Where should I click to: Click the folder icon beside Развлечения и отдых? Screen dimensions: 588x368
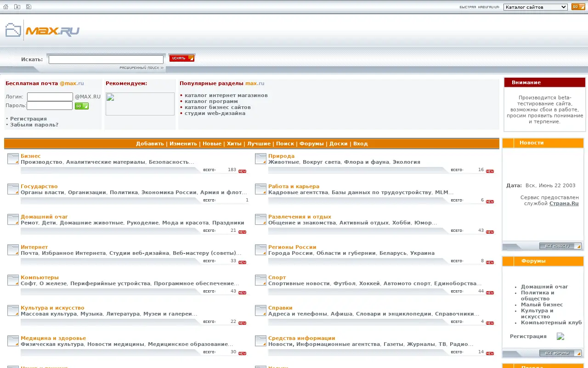(260, 219)
